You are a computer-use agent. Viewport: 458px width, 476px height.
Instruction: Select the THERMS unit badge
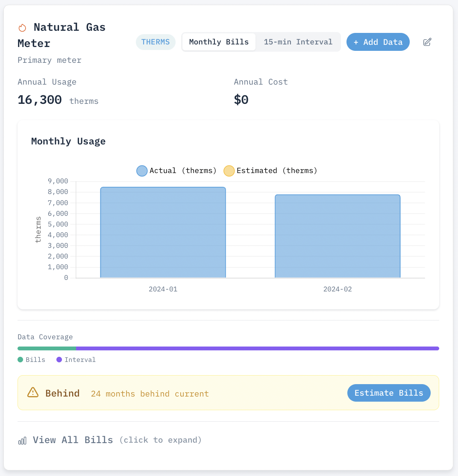tap(156, 41)
